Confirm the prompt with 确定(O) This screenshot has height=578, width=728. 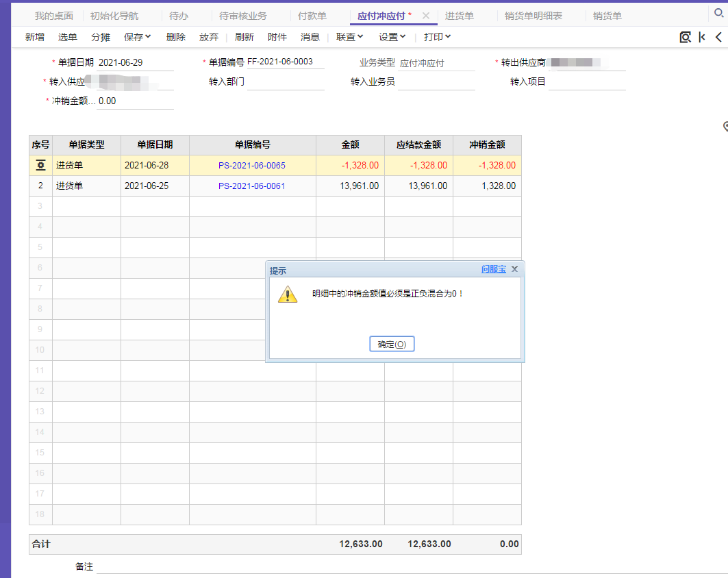click(392, 344)
